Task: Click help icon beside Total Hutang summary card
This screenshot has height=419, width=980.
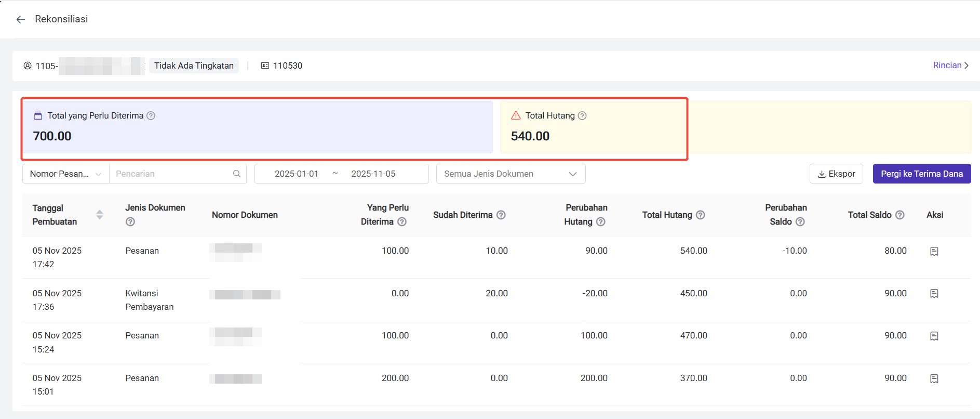Action: pyautogui.click(x=582, y=116)
